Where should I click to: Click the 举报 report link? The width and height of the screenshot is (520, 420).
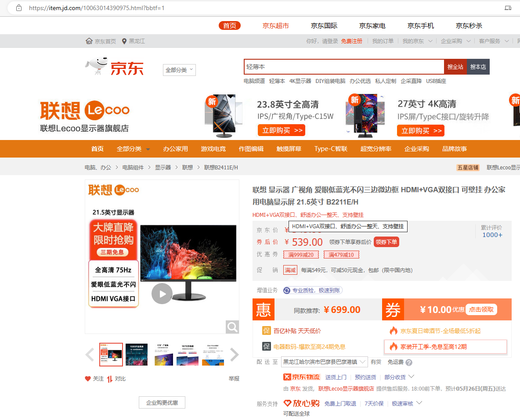click(234, 379)
